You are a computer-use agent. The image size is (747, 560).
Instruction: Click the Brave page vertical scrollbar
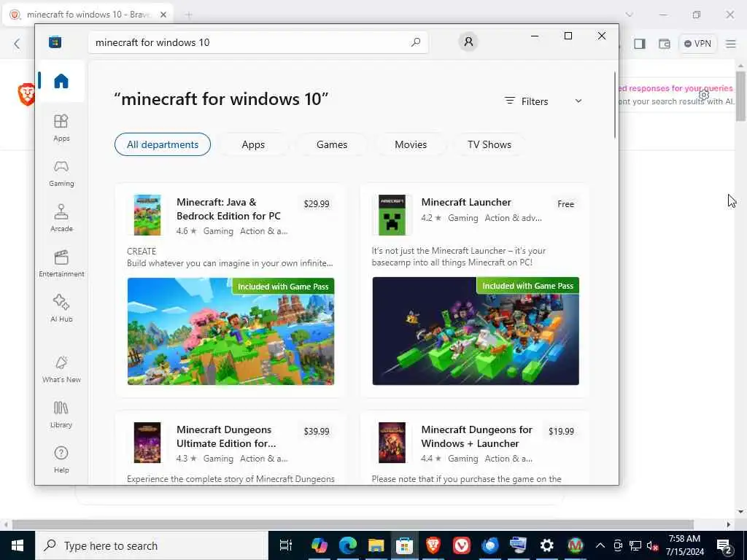point(740,96)
